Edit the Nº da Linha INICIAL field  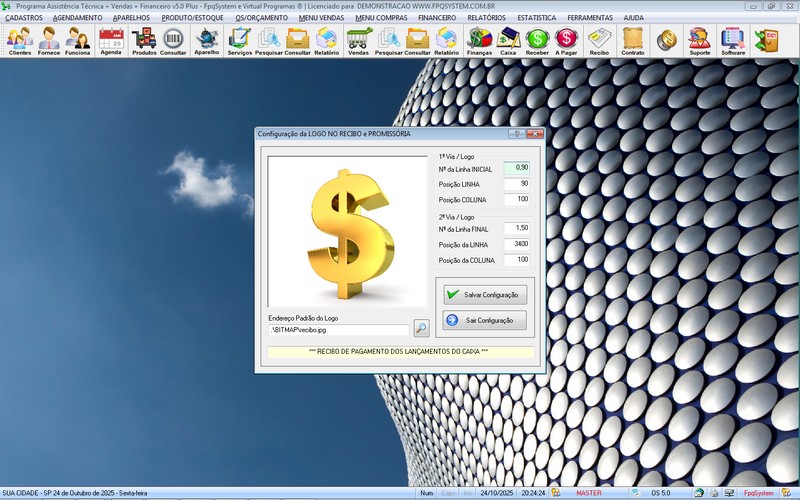517,168
